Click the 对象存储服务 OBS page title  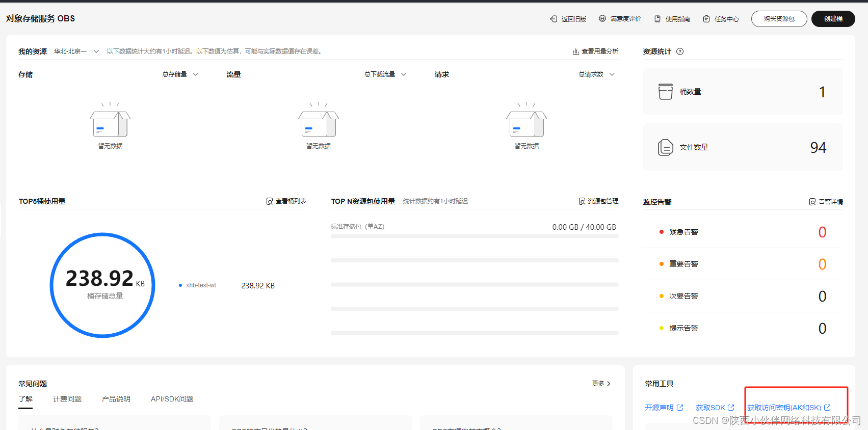click(41, 18)
